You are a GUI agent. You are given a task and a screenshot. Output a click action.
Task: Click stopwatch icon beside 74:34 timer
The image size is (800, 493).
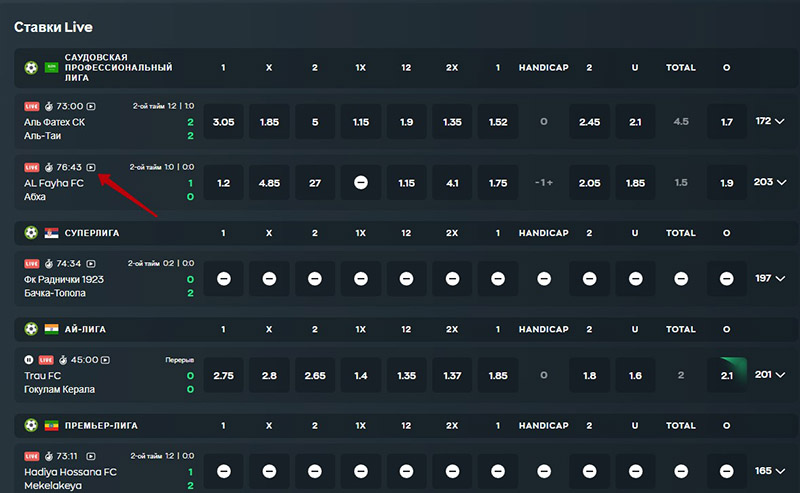tap(49, 263)
